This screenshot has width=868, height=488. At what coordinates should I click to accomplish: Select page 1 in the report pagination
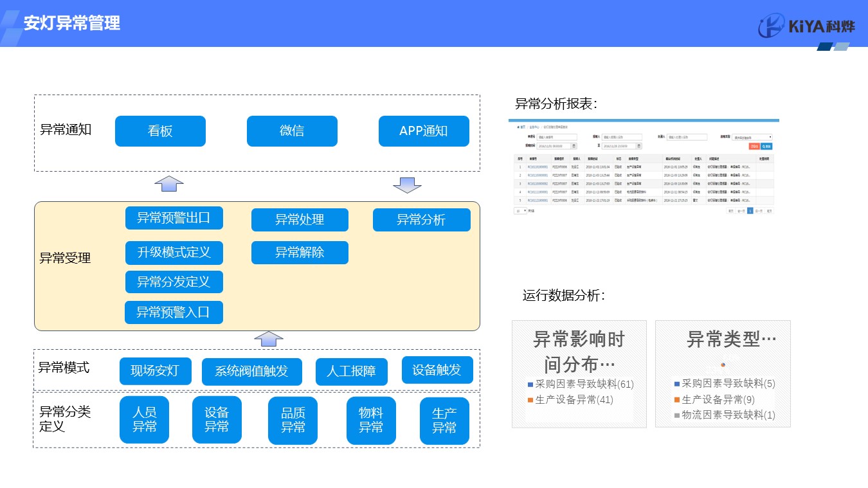[750, 210]
